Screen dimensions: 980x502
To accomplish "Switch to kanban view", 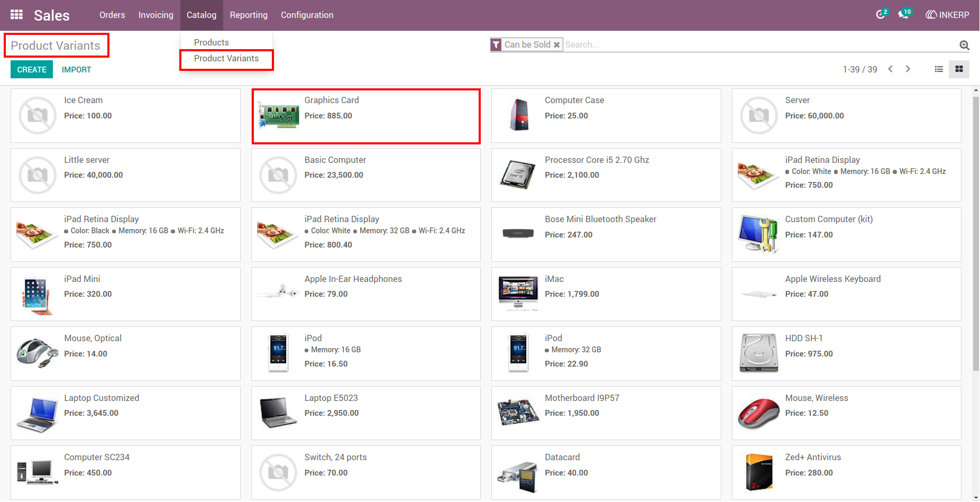I will click(x=959, y=69).
